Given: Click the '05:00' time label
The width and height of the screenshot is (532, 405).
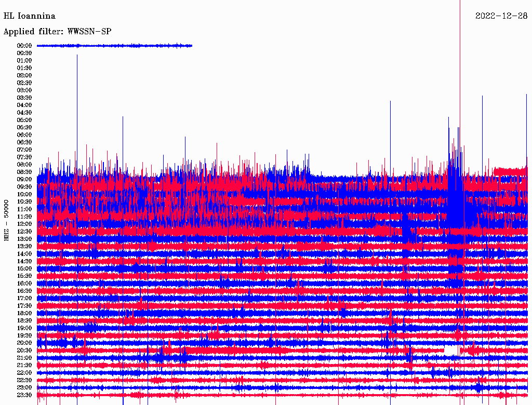Looking at the screenshot, I should click(x=24, y=120).
